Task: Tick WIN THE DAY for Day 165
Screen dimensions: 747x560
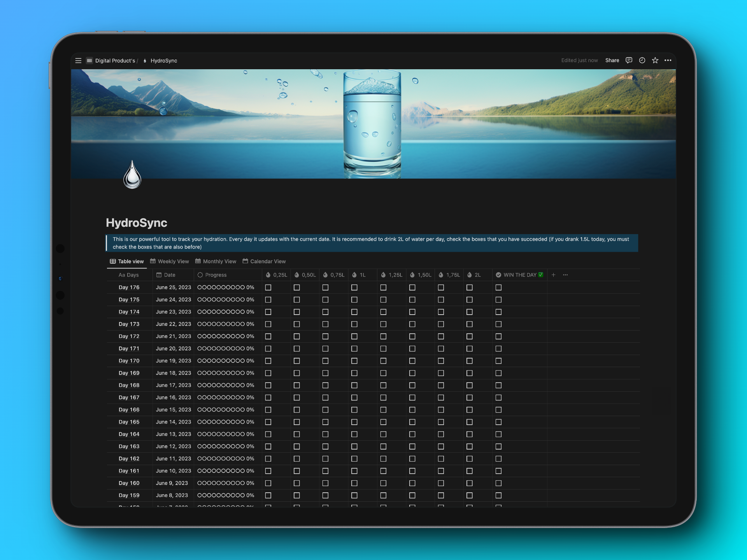Action: [x=498, y=422]
